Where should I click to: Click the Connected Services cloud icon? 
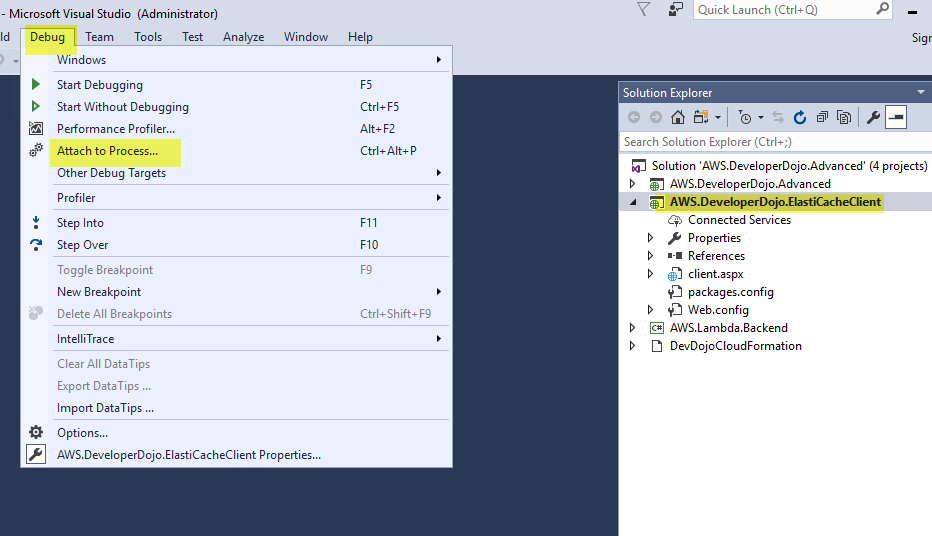click(675, 220)
